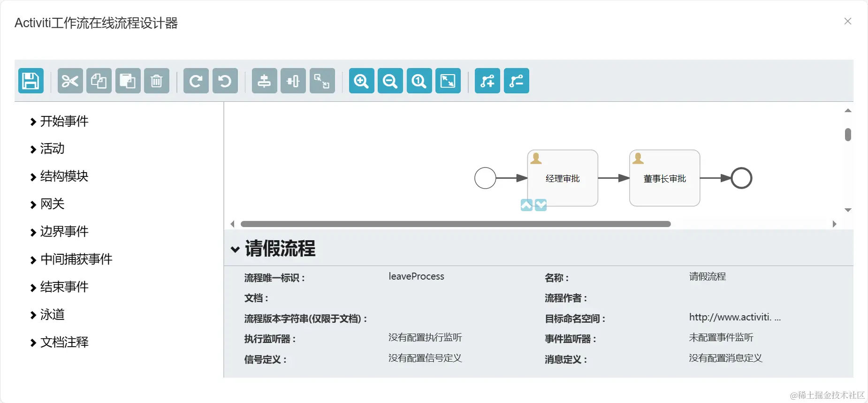Viewport: 868px width, 403px height.
Task: Edit the 名称 value 请假流程
Action: [x=708, y=276]
